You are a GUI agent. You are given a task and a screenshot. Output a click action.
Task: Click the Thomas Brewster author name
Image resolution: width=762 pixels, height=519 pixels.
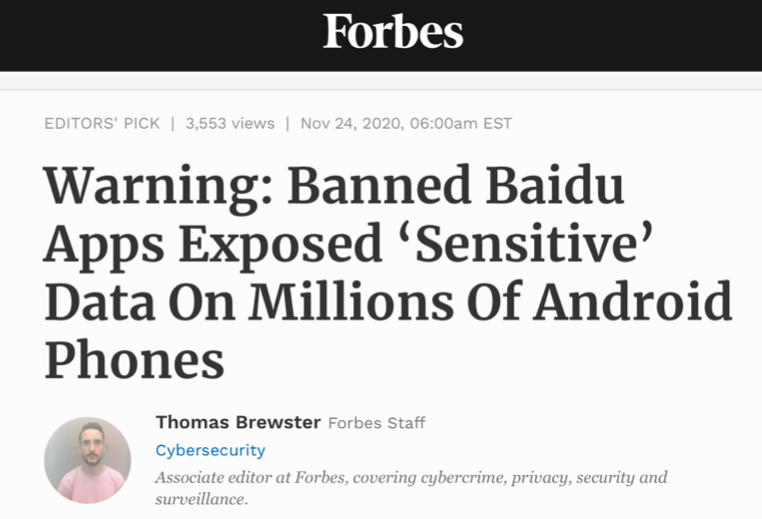(x=238, y=422)
